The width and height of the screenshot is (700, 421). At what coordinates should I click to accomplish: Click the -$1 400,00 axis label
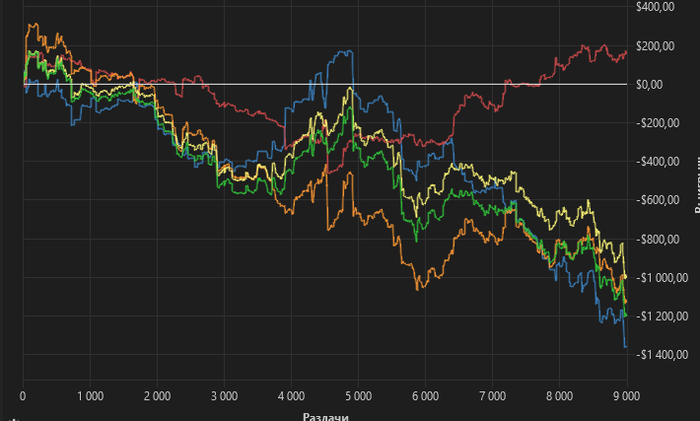tap(661, 354)
